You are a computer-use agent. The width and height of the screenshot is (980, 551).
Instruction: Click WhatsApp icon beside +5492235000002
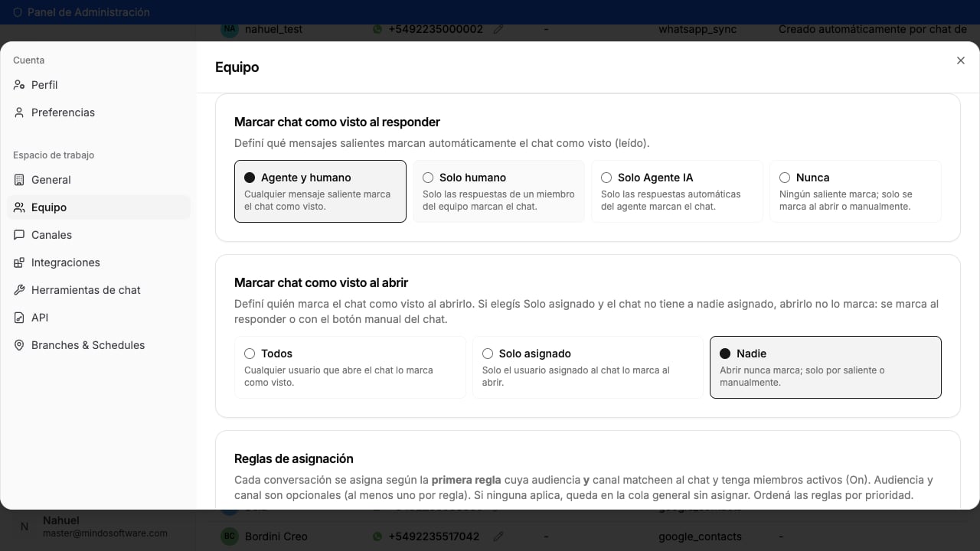[x=377, y=29]
